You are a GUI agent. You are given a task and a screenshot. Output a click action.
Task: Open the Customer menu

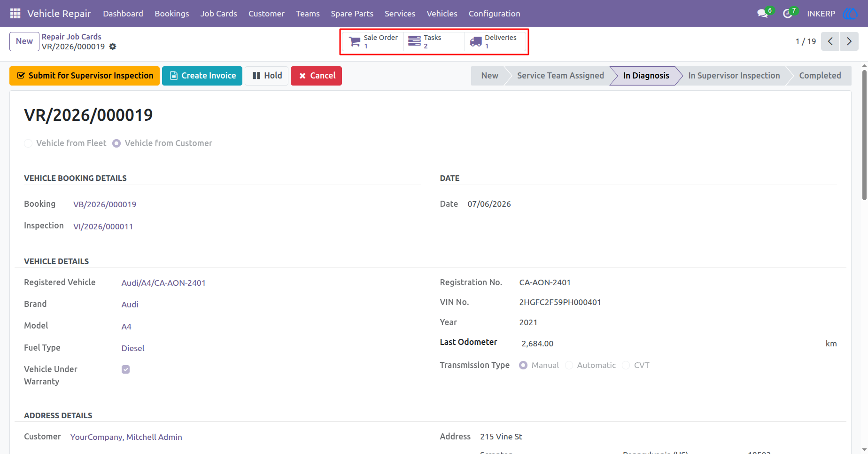pos(266,14)
